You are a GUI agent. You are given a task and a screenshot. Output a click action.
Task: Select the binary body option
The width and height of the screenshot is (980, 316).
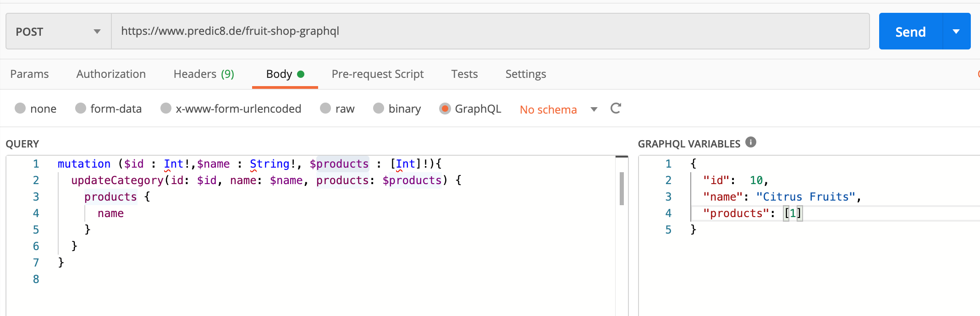click(x=379, y=108)
